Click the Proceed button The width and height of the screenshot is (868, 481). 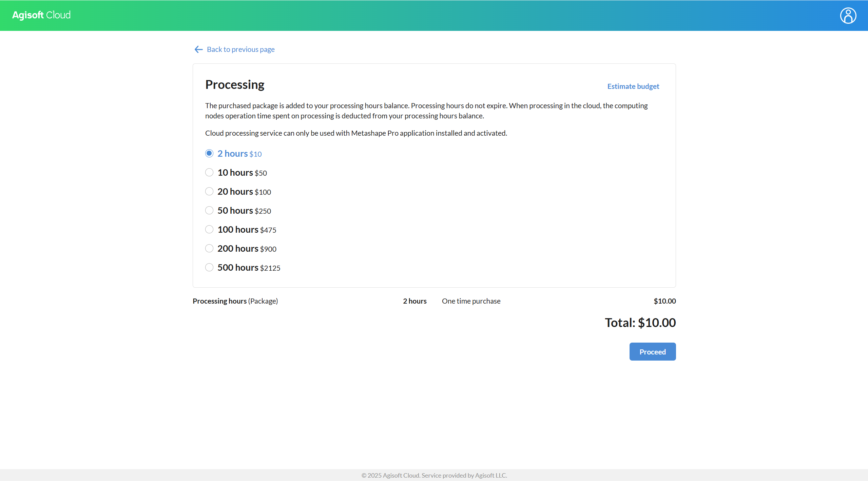coord(652,352)
